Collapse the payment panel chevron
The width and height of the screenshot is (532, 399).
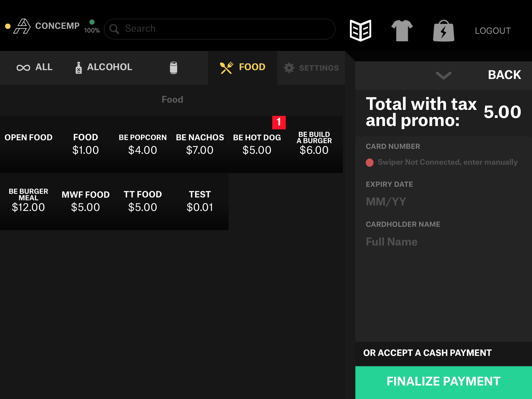(443, 75)
